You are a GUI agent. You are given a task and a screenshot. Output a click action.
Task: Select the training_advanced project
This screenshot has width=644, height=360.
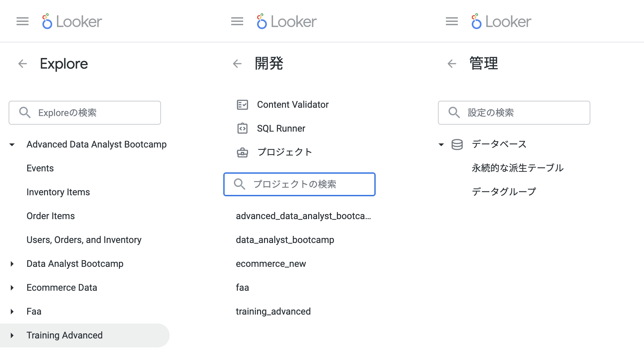273,311
